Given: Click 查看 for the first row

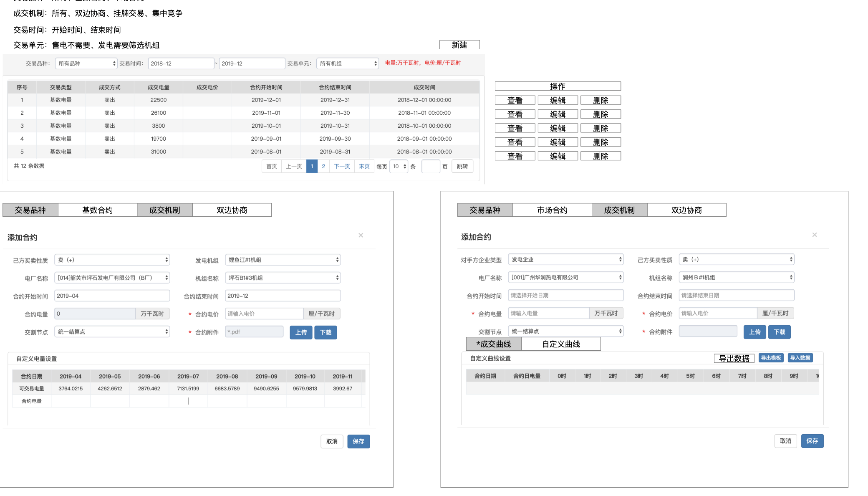Looking at the screenshot, I should (x=515, y=100).
